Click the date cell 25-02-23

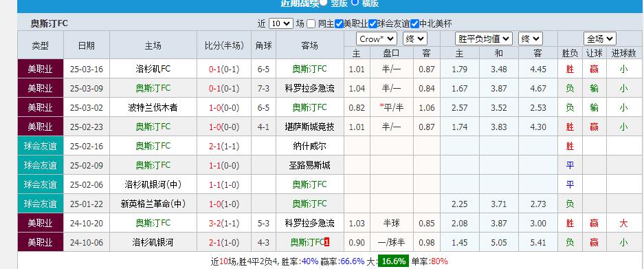tap(86, 127)
